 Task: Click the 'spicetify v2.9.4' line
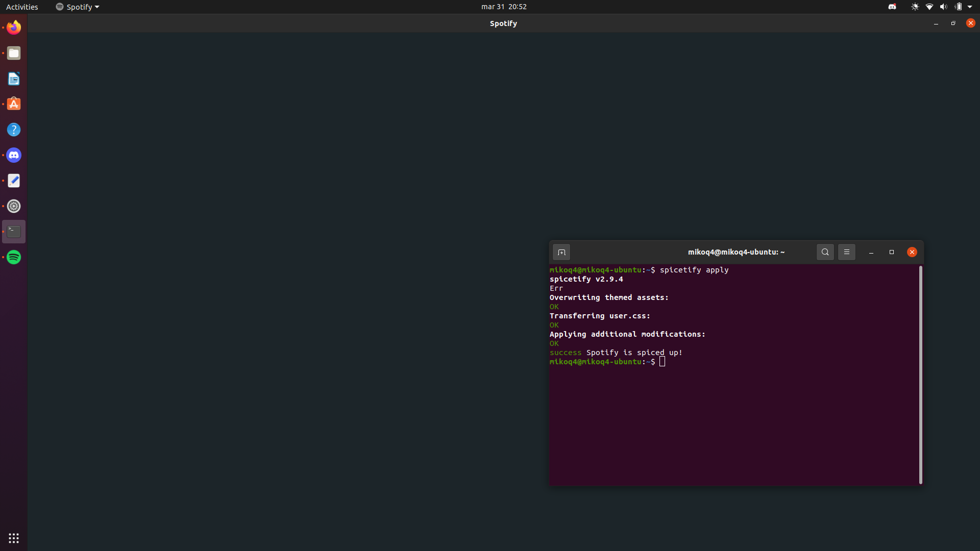(x=586, y=279)
